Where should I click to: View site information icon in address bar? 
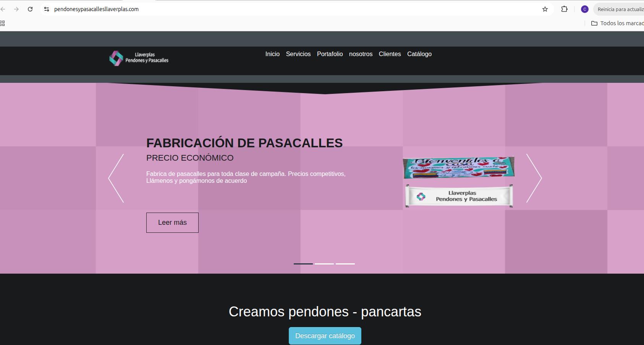click(x=47, y=9)
